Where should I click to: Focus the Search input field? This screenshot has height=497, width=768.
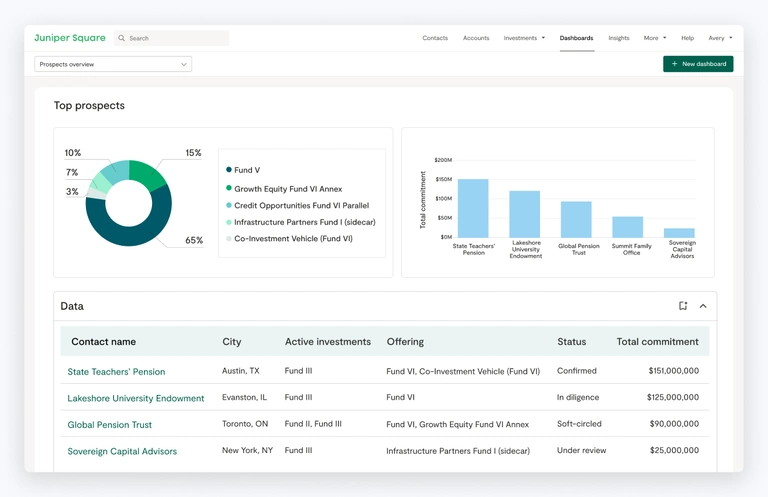point(171,38)
